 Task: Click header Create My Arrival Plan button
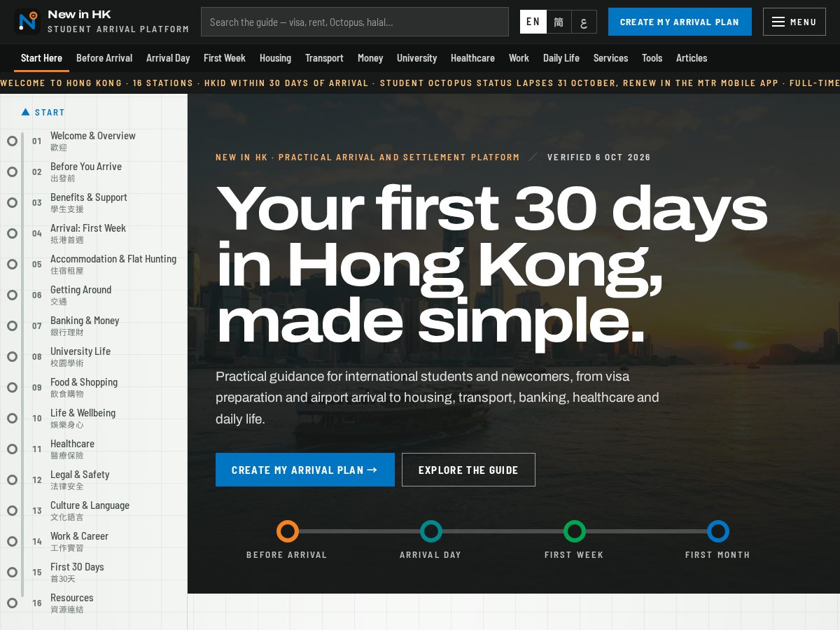680,22
